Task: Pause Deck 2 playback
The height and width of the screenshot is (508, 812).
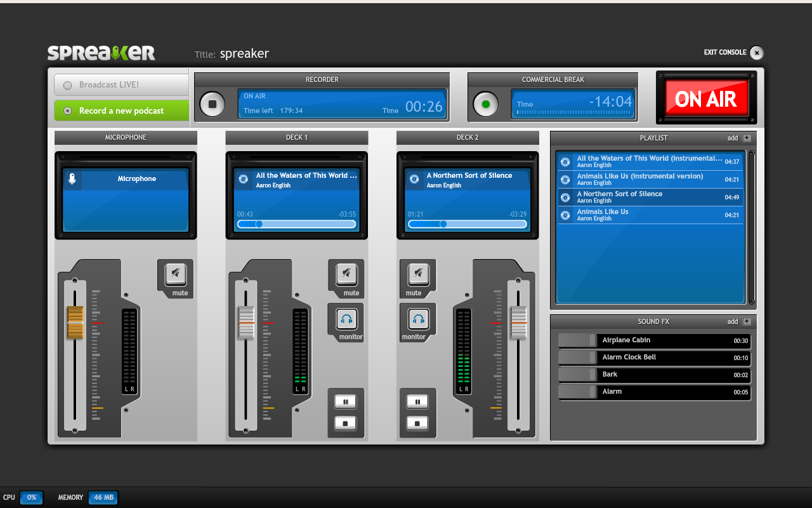Action: pos(417,402)
